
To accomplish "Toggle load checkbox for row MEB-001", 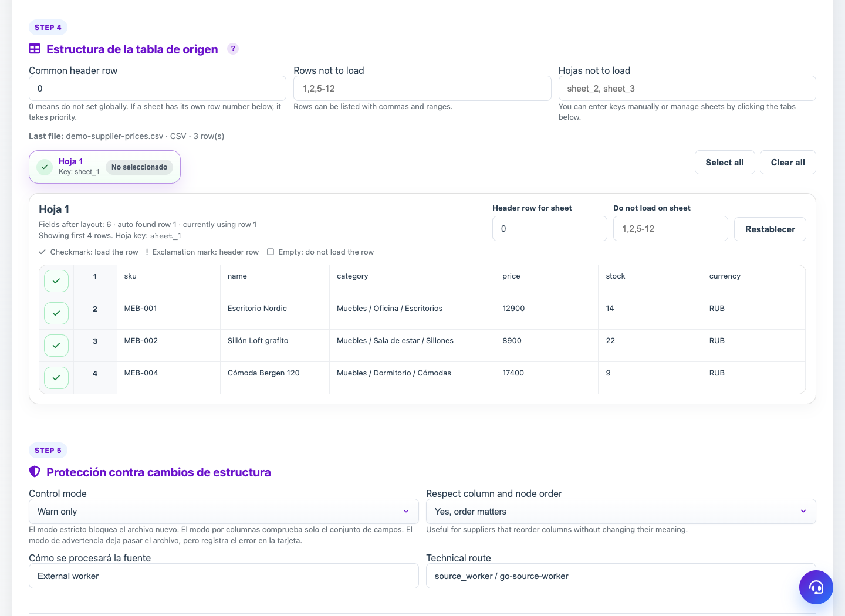I will coord(56,313).
